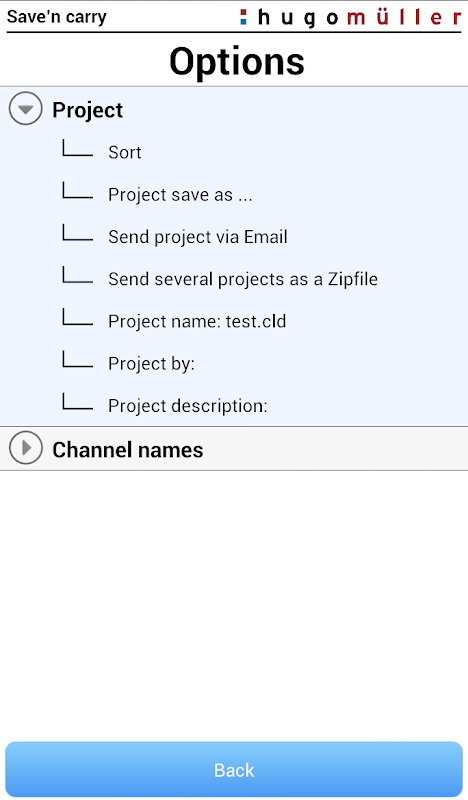
Task: Click the branch connector beside Send project via Email
Action: coord(77,232)
